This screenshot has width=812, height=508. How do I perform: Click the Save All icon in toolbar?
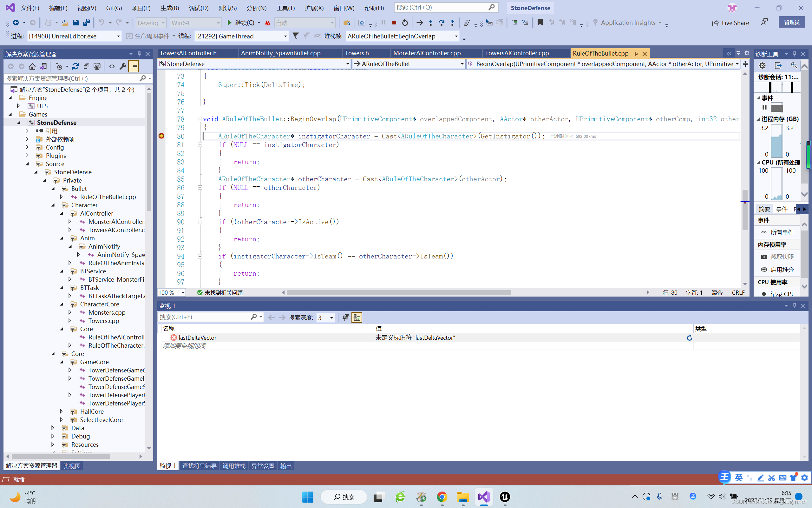pos(87,23)
